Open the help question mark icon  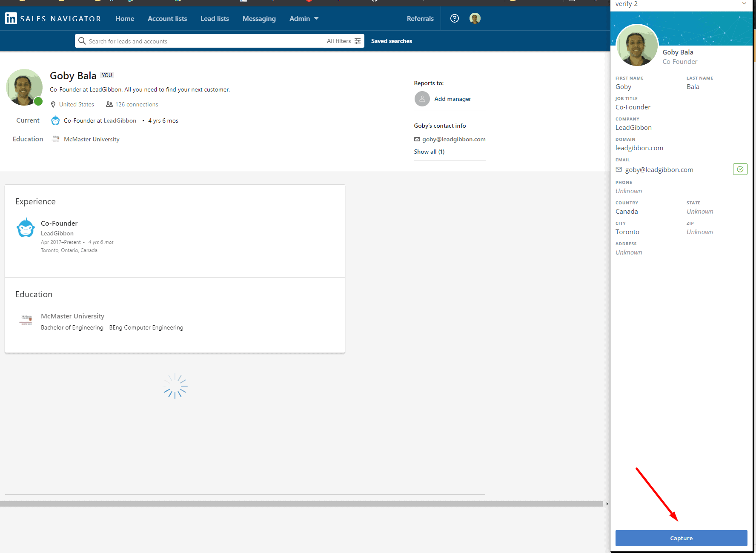pyautogui.click(x=454, y=18)
